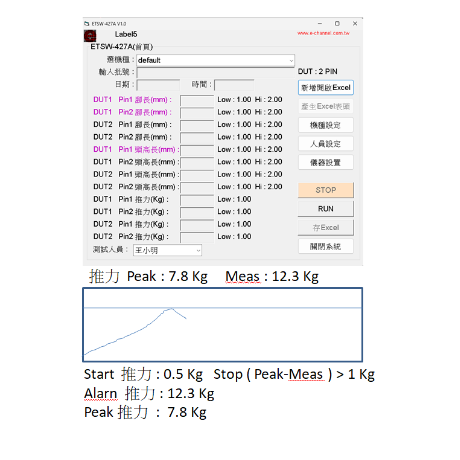
Task: Click the batch number input field
Action: (x=215, y=72)
